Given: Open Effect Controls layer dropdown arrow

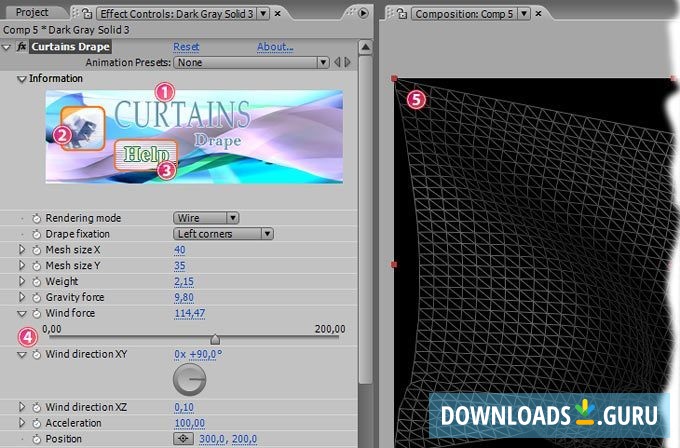Looking at the screenshot, I should [x=263, y=14].
